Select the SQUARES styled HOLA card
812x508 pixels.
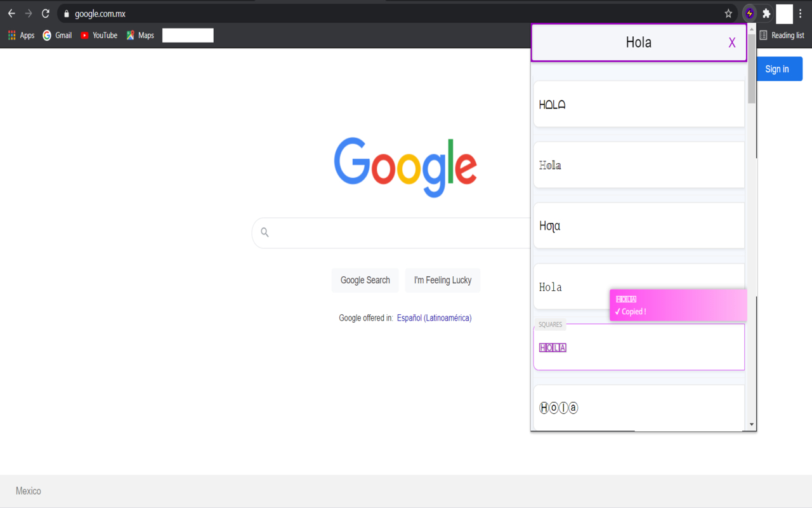pos(639,347)
